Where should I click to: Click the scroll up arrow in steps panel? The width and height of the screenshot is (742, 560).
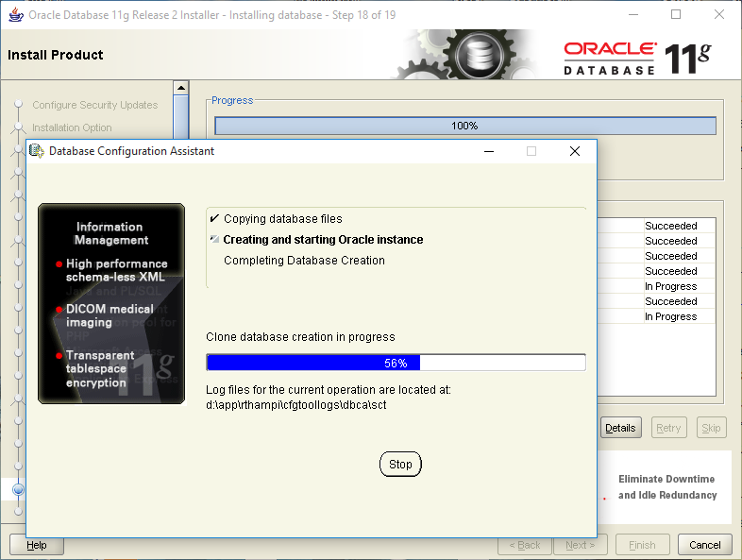[180, 88]
